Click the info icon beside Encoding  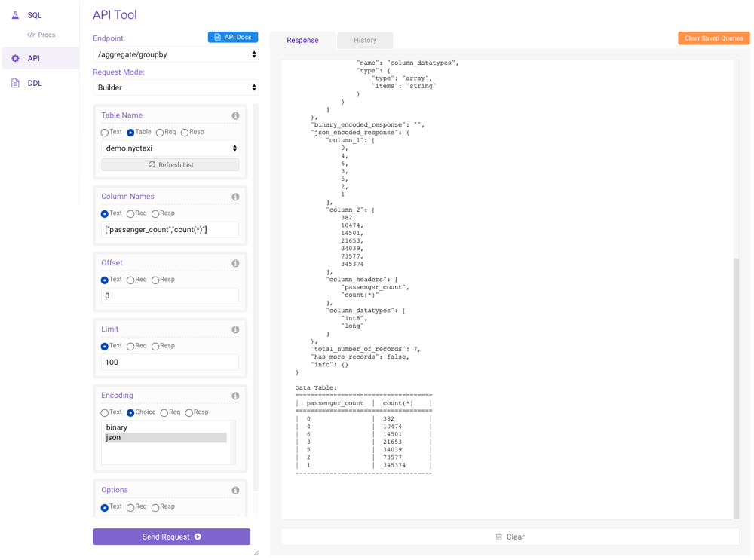234,396
